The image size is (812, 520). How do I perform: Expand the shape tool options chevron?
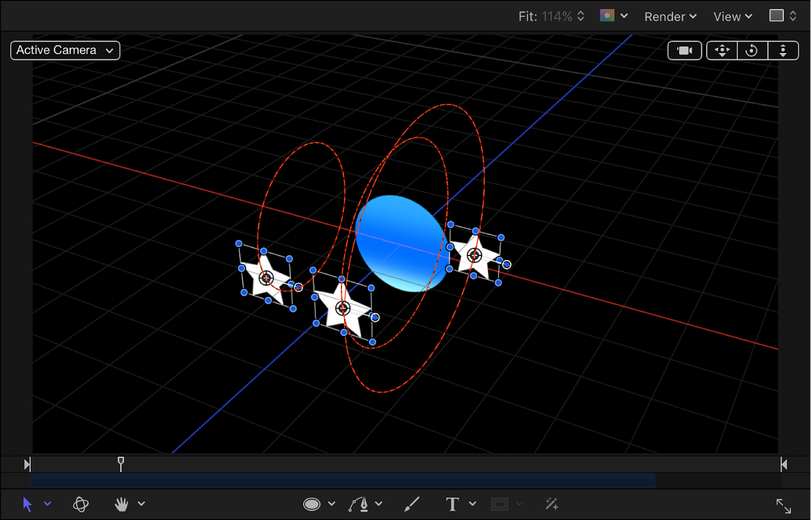[331, 504]
